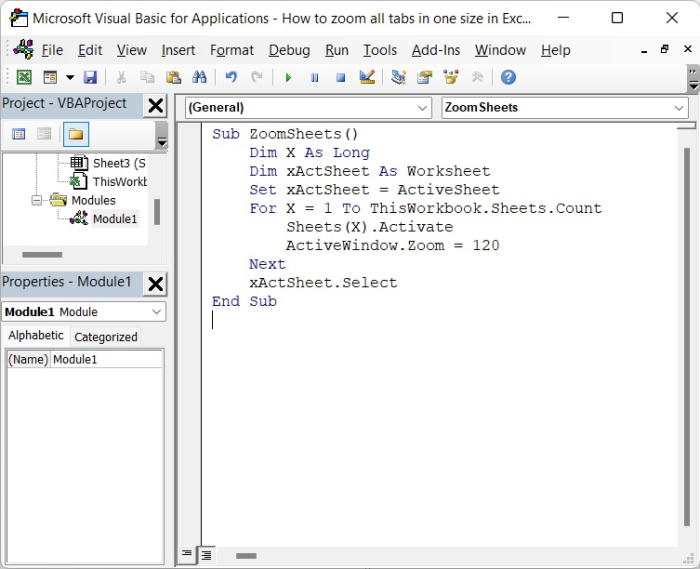Select Module1 in project tree
Image resolution: width=700 pixels, height=569 pixels.
click(115, 219)
